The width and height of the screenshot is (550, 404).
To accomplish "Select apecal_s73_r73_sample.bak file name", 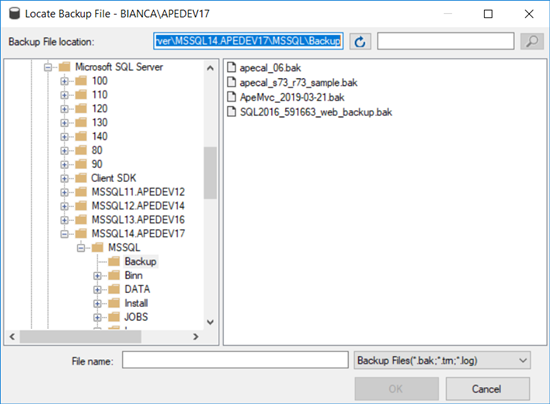I will pos(299,82).
